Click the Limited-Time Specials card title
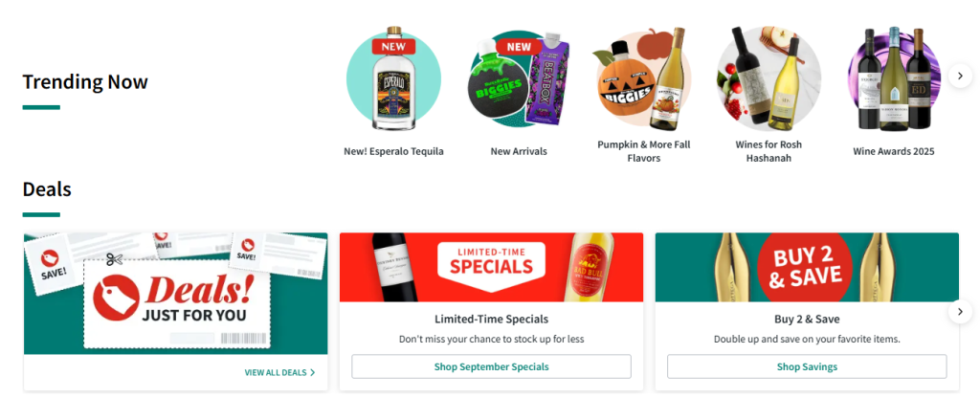 pyautogui.click(x=491, y=320)
